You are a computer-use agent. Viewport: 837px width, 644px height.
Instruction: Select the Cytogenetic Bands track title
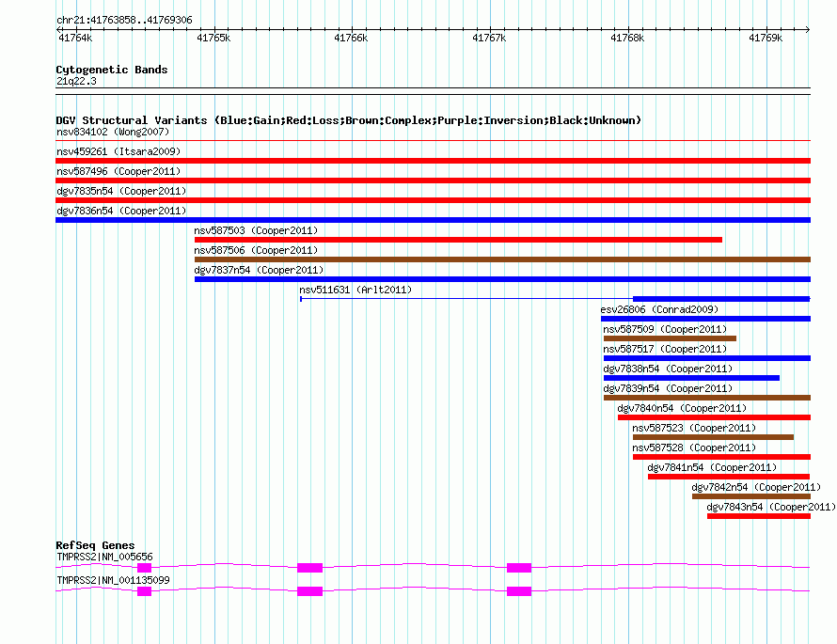(112, 70)
